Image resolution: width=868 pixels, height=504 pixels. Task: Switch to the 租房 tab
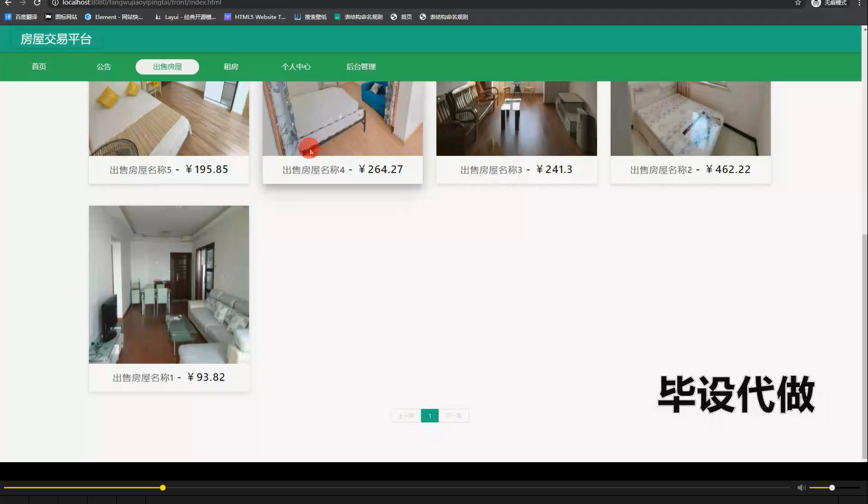[x=231, y=66]
